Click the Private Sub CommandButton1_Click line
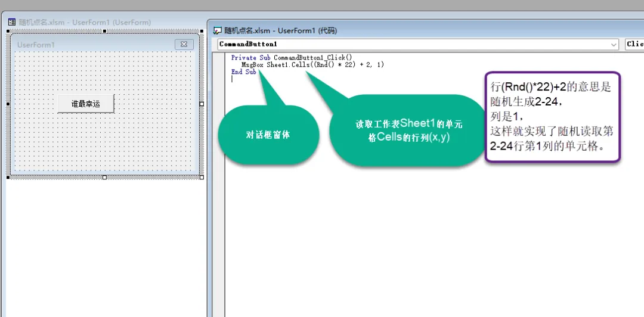 pos(292,57)
